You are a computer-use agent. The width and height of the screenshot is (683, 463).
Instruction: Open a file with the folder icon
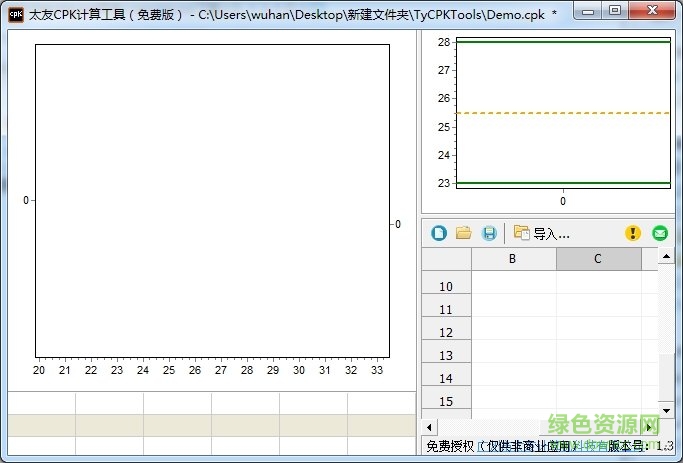point(463,233)
